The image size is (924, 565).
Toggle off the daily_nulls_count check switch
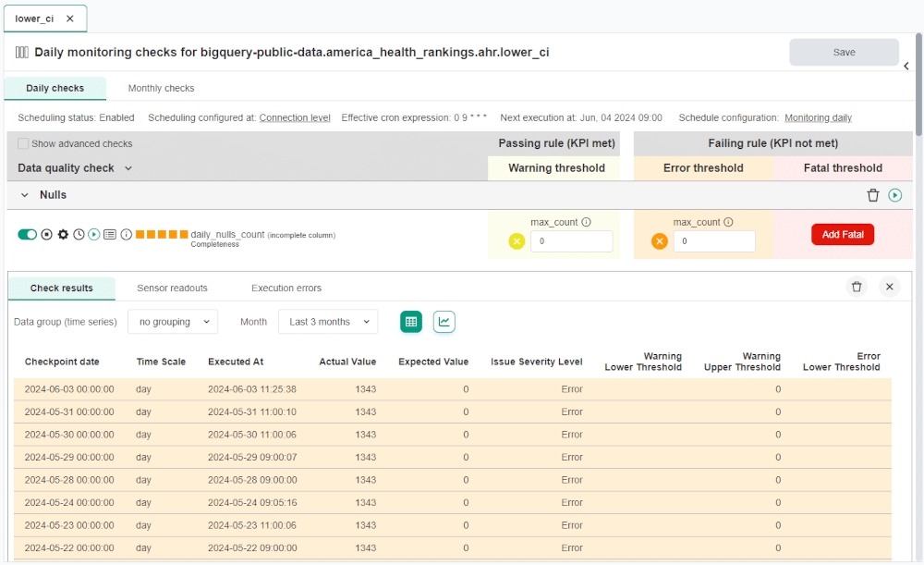[x=27, y=235]
